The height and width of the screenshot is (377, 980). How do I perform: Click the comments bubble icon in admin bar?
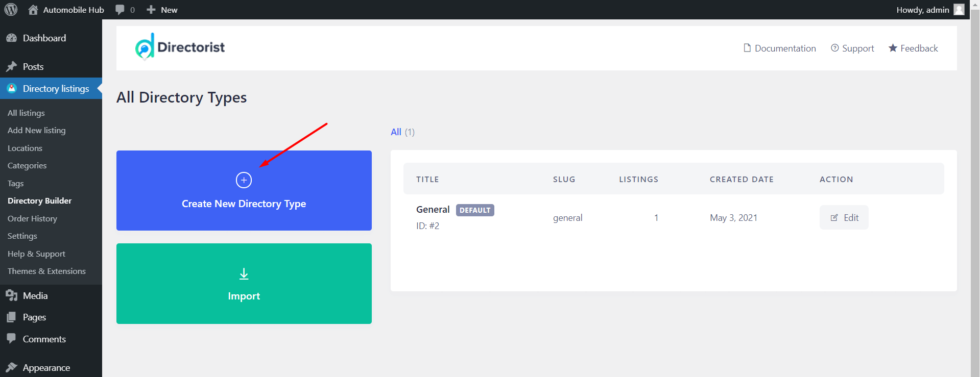[120, 10]
